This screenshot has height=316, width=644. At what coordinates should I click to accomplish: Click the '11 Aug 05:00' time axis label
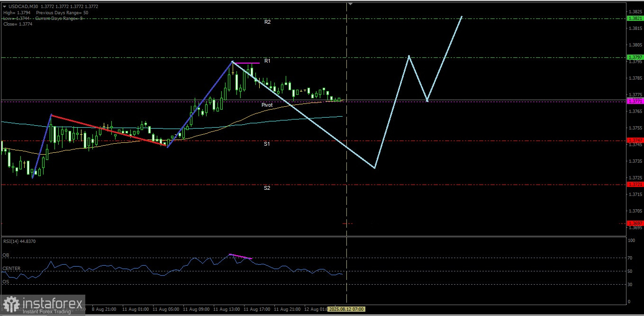click(x=166, y=309)
